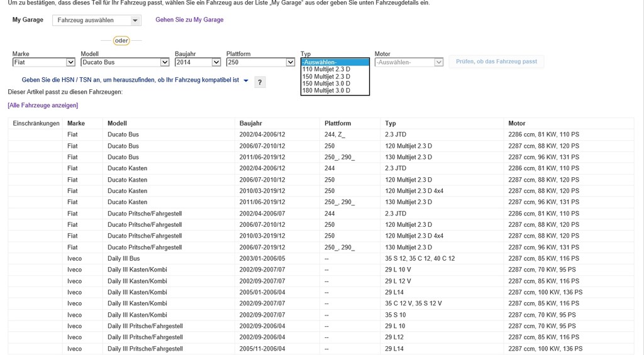Click the 'Motor' table column header
This screenshot has width=644, height=355.
coord(517,123)
